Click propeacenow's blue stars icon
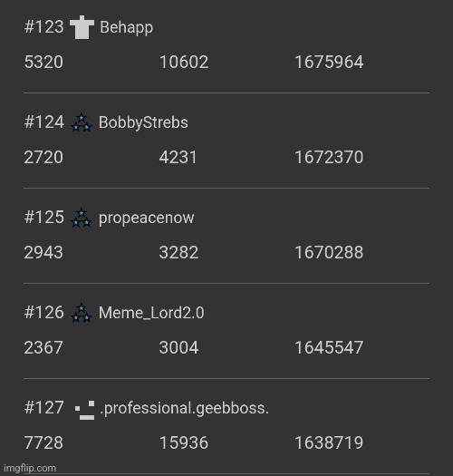Image resolution: width=453 pixels, height=476 pixels. point(82,218)
